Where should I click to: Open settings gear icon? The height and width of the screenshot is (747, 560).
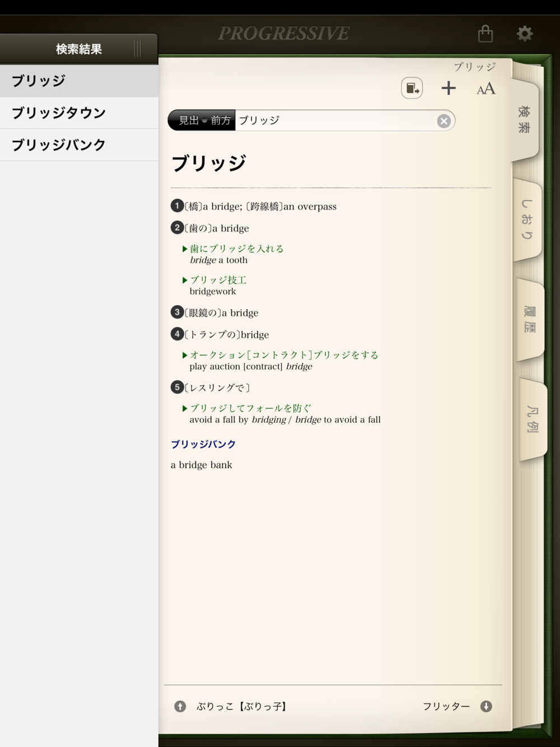(525, 34)
